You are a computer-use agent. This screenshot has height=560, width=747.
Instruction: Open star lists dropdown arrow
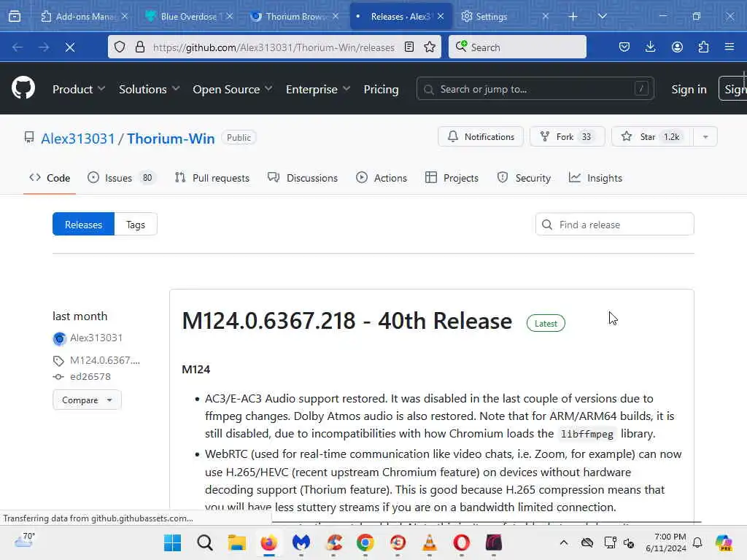705,136
